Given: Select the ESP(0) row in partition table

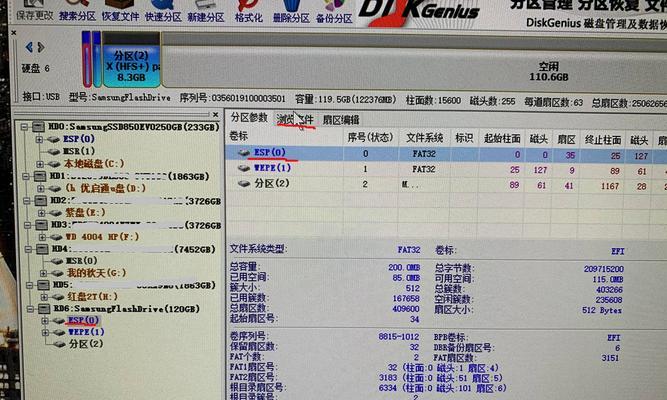Looking at the screenshot, I should 446,154.
